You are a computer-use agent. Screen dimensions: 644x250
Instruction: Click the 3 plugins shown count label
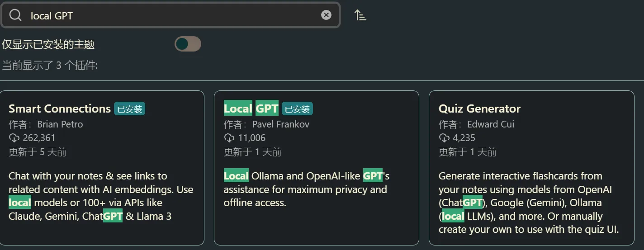tap(50, 66)
